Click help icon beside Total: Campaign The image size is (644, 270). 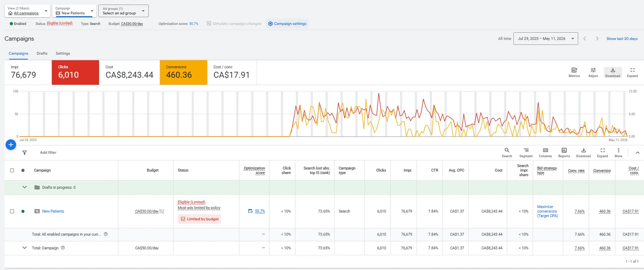point(63,247)
